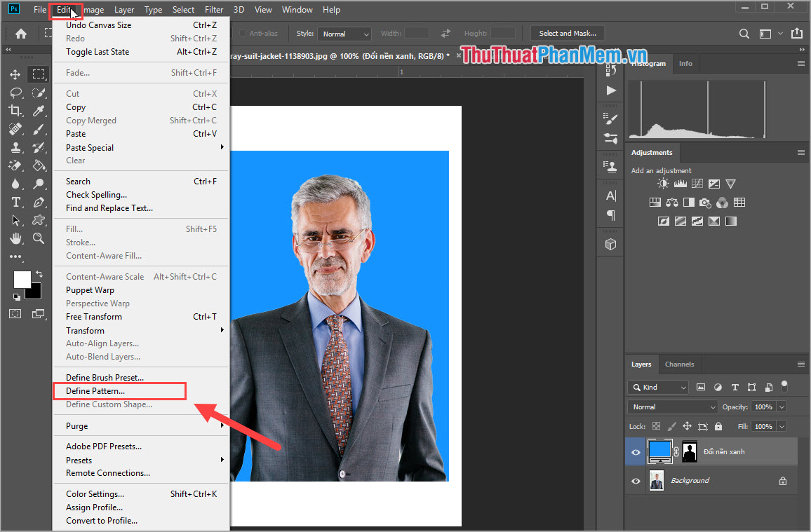Pick the Zoom tool

tap(39, 238)
